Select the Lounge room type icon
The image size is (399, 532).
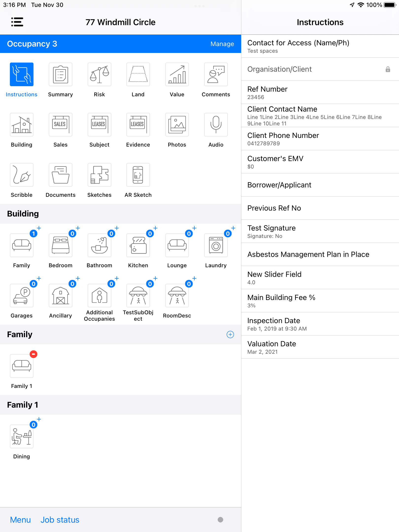click(177, 245)
